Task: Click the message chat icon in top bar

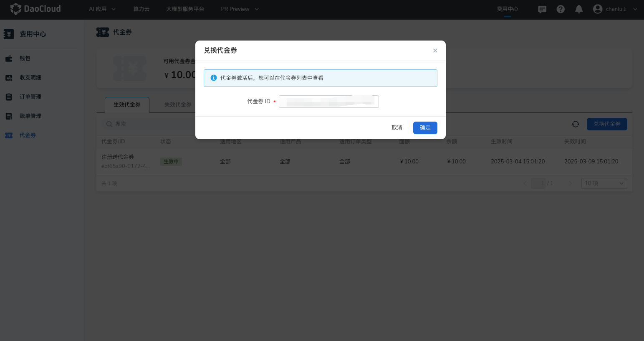Action: pos(542,9)
